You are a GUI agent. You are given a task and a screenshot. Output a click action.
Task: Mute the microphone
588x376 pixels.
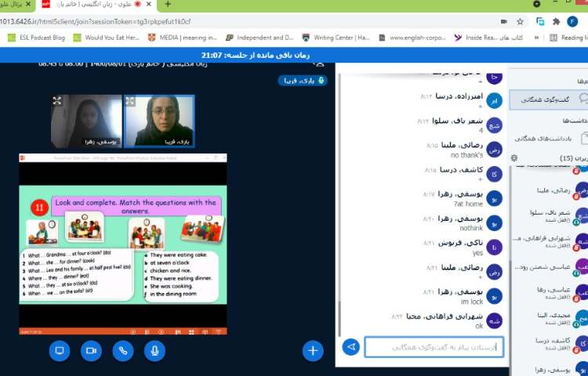point(154,350)
